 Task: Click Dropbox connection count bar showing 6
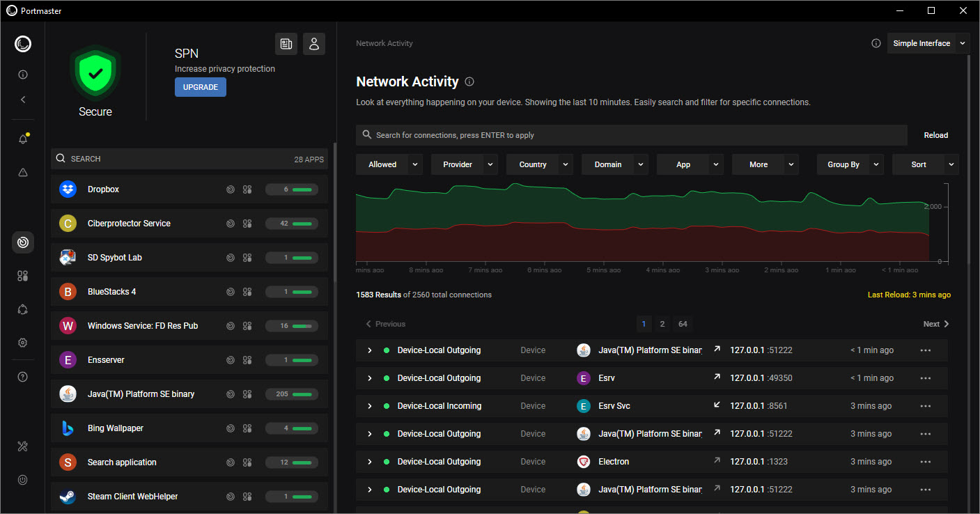292,189
